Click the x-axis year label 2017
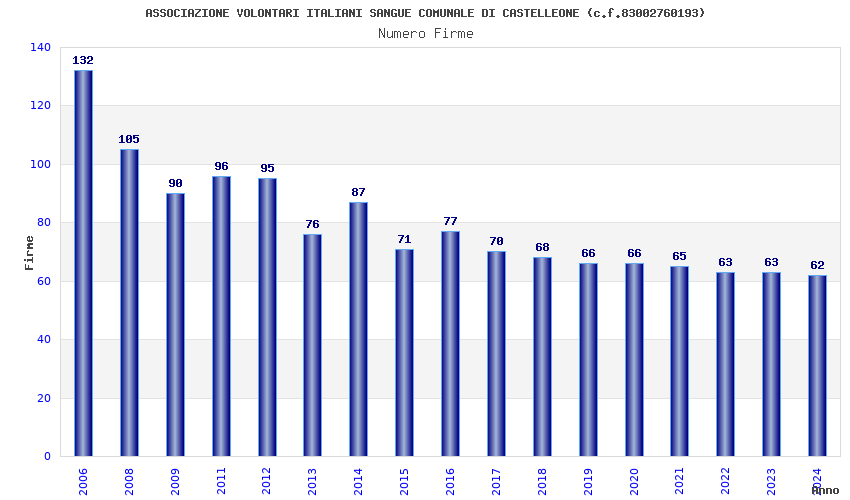Screen dimensions: 850x500 [497, 482]
